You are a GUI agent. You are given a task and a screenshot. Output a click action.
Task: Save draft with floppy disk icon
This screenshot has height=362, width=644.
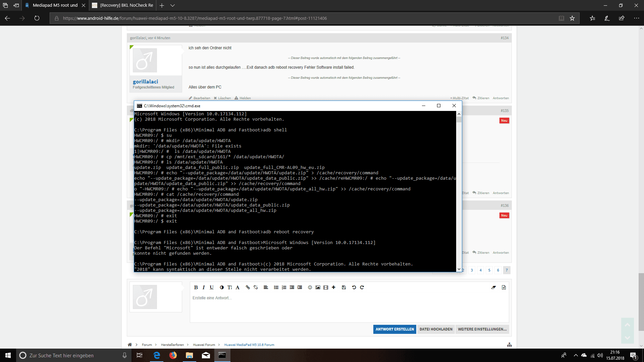[x=344, y=287]
